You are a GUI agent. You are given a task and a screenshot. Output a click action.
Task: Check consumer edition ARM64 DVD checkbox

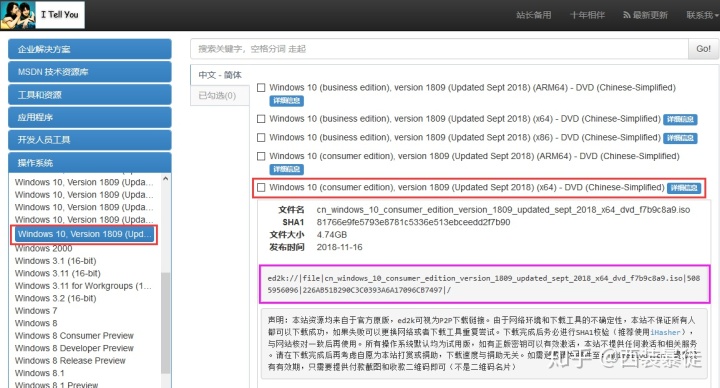click(x=261, y=156)
